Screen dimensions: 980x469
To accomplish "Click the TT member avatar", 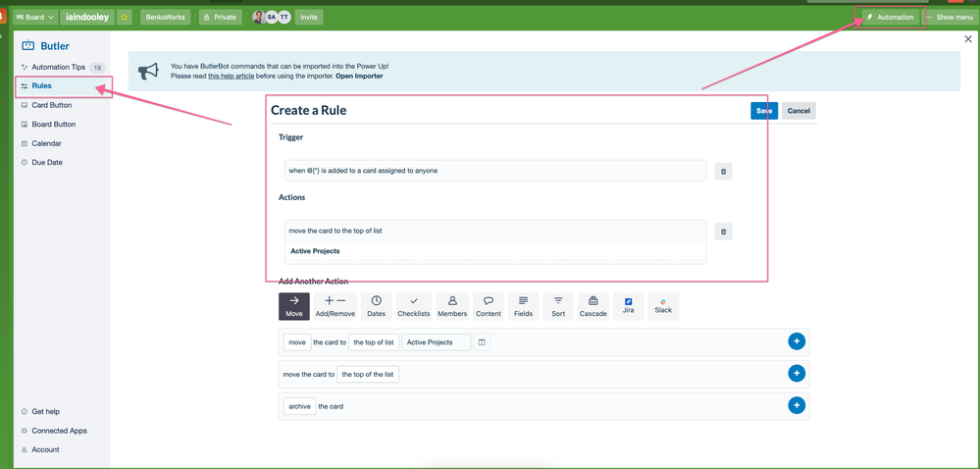I will tap(284, 18).
